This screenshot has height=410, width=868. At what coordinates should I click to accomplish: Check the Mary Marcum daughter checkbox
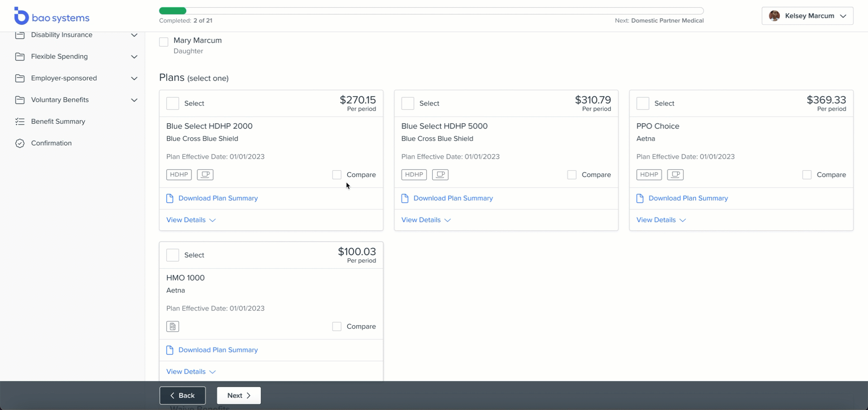pyautogui.click(x=164, y=42)
